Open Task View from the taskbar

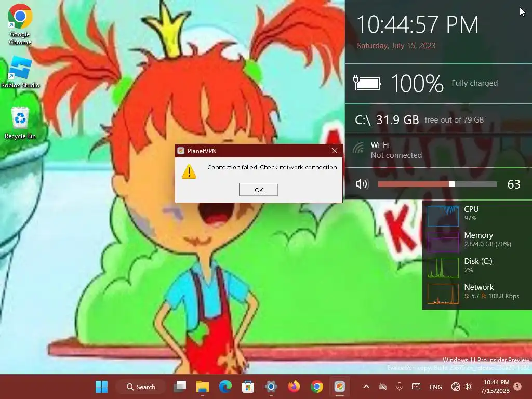(x=180, y=387)
